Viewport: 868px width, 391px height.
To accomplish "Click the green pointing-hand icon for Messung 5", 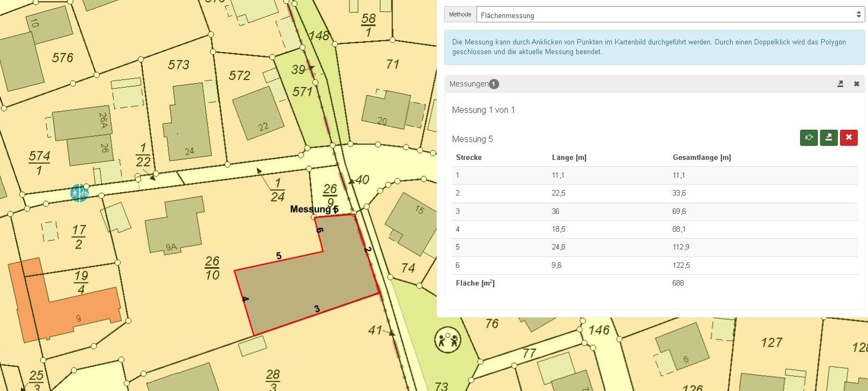I will 808,137.
